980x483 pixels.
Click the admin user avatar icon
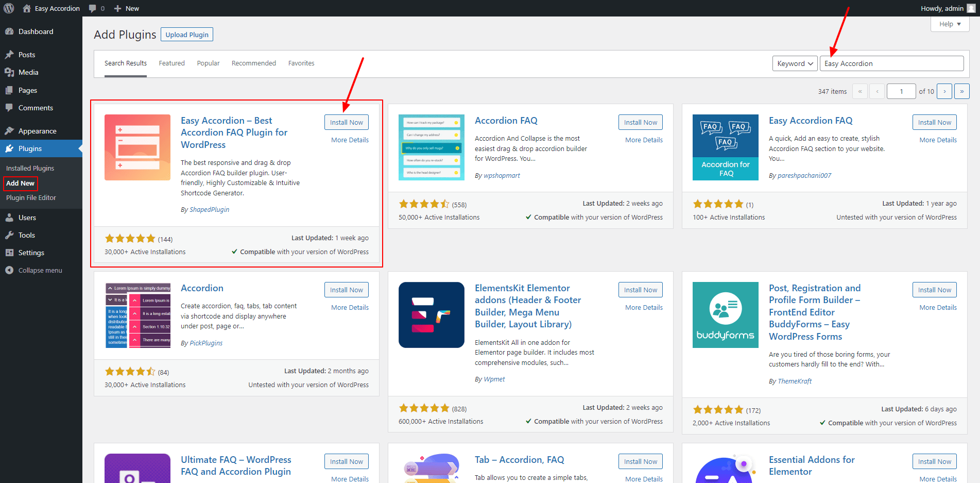pyautogui.click(x=971, y=8)
